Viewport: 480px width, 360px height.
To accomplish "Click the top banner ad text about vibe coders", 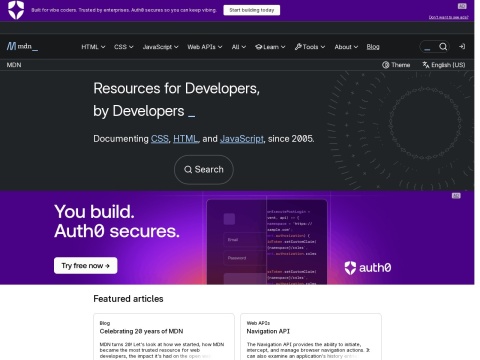I will click(x=124, y=10).
